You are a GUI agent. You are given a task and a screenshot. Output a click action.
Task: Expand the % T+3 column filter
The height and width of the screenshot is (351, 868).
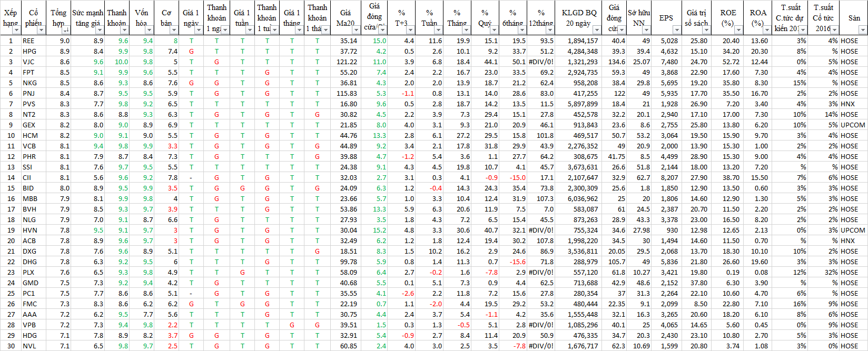click(x=410, y=30)
